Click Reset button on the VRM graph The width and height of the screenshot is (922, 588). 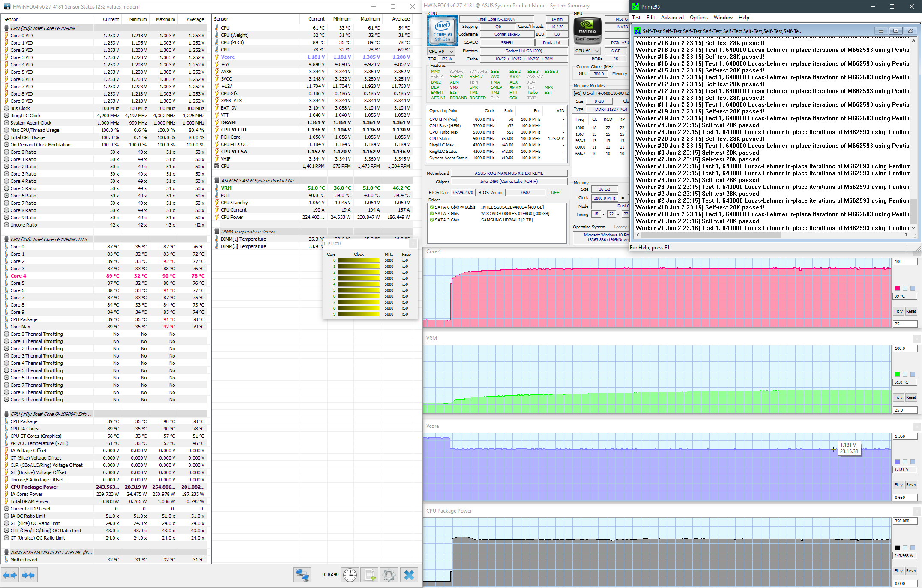[x=911, y=397]
